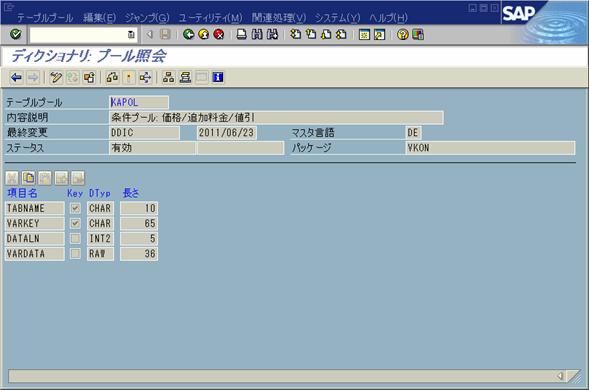Screen dimensions: 589x390
Task: Open the システム(Y) menu
Action: (337, 18)
